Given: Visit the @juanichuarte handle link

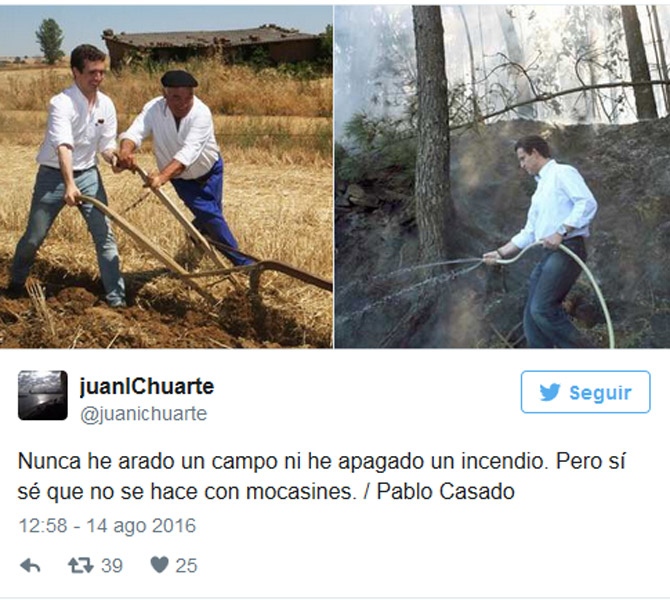Looking at the screenshot, I should [x=144, y=414].
